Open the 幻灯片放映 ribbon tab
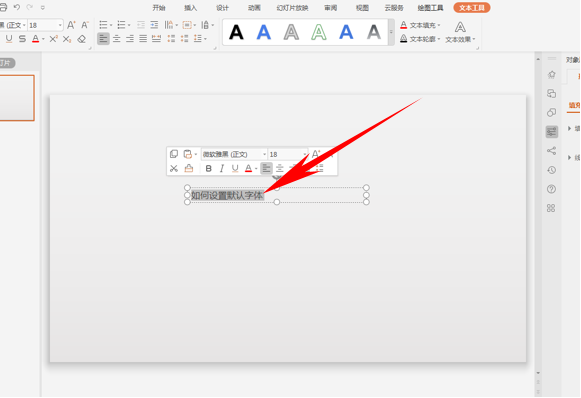The height and width of the screenshot is (398, 581). coord(293,8)
